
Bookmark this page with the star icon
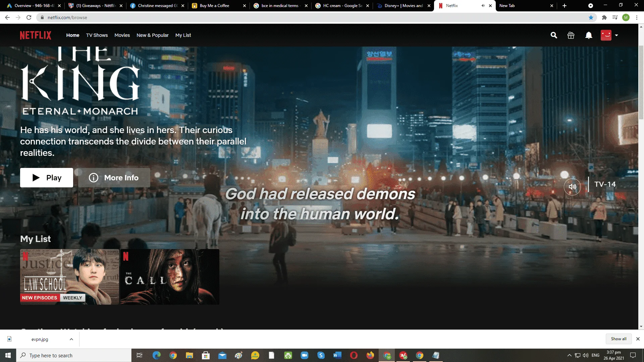(x=591, y=17)
